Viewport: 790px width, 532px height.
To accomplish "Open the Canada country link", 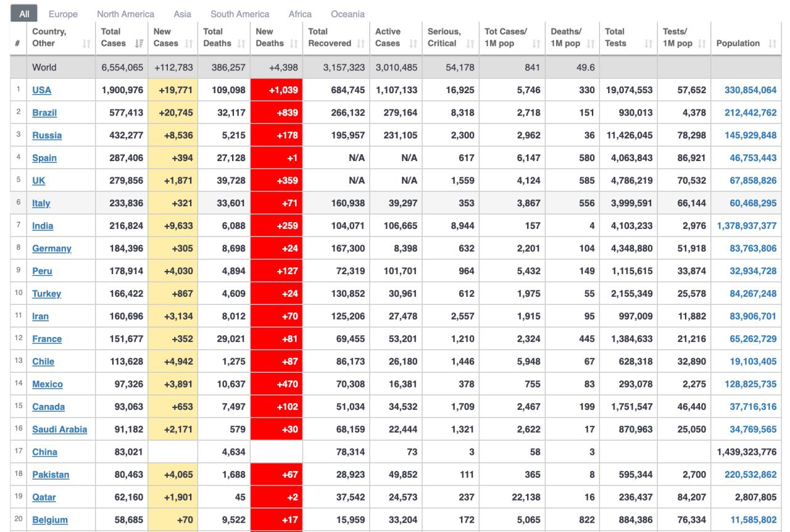I will (x=48, y=407).
